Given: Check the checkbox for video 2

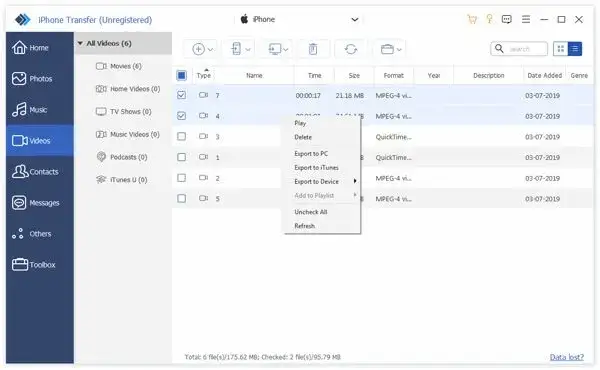Looking at the screenshot, I should coord(181,178).
